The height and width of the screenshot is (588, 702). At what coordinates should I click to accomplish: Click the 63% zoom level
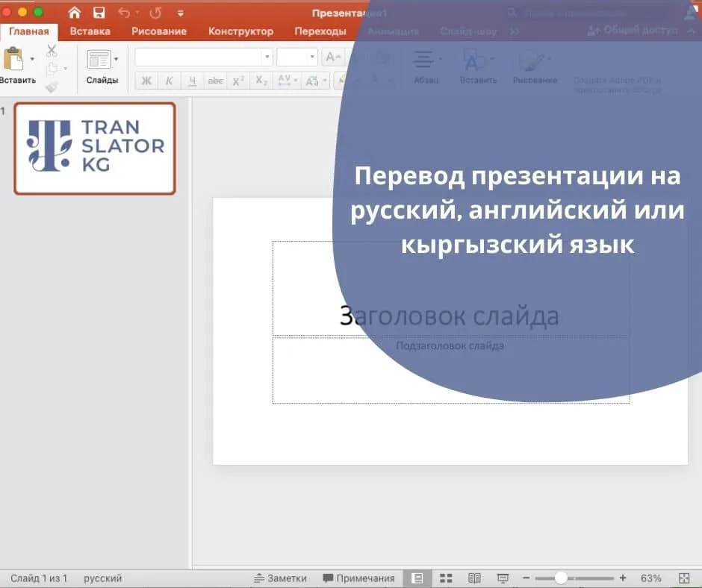click(x=650, y=578)
